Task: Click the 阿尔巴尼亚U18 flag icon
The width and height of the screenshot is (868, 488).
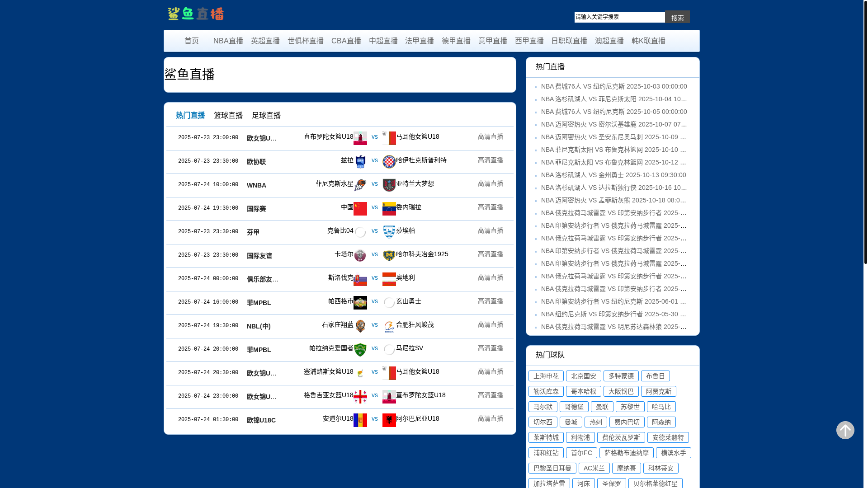Action: point(389,420)
